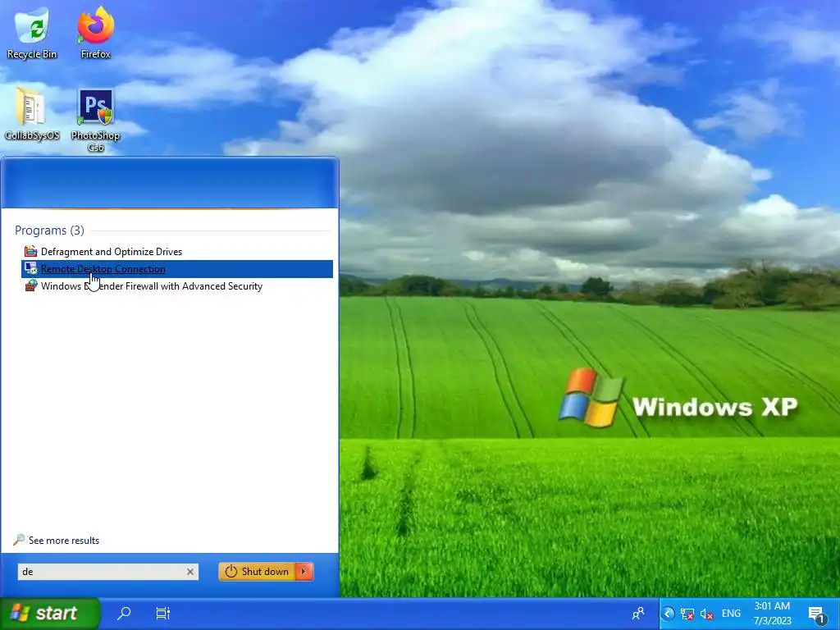Open the notification center icon
Viewport: 840px width, 630px height.
click(816, 614)
